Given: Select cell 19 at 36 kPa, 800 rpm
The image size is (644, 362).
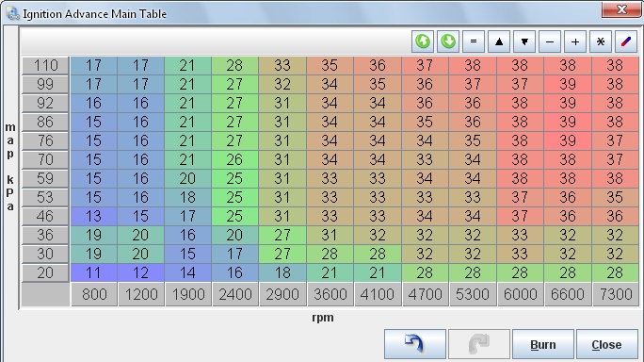Looking at the screenshot, I should click(x=93, y=236).
